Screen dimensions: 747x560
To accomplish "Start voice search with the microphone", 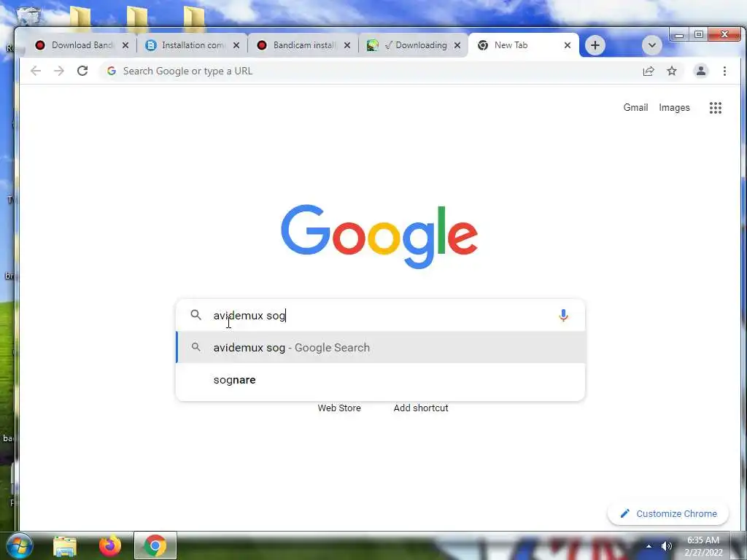I will [563, 315].
